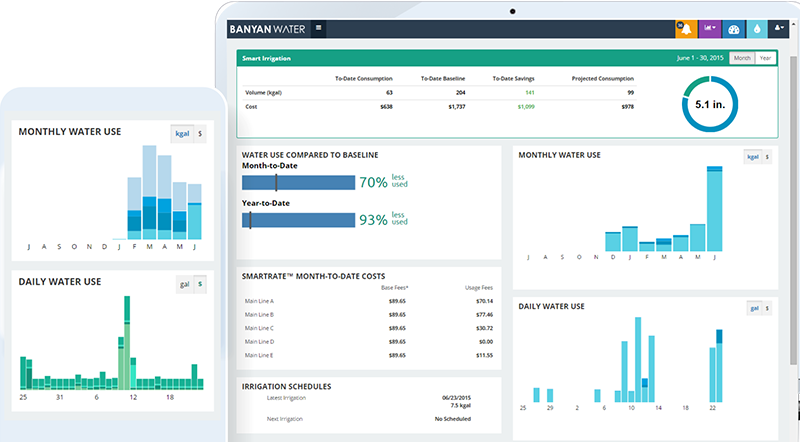
Task: Click the '93%' less used value
Action: click(x=373, y=220)
